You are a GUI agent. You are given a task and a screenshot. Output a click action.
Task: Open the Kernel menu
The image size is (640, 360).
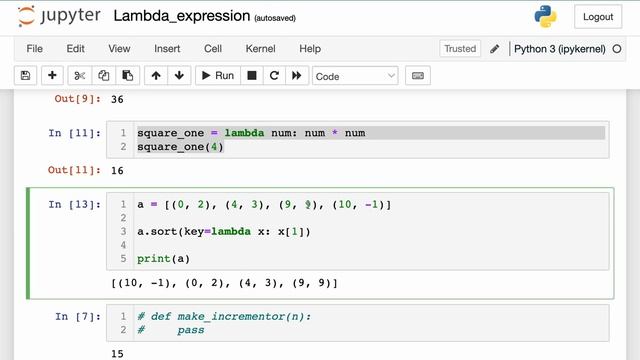coord(260,49)
